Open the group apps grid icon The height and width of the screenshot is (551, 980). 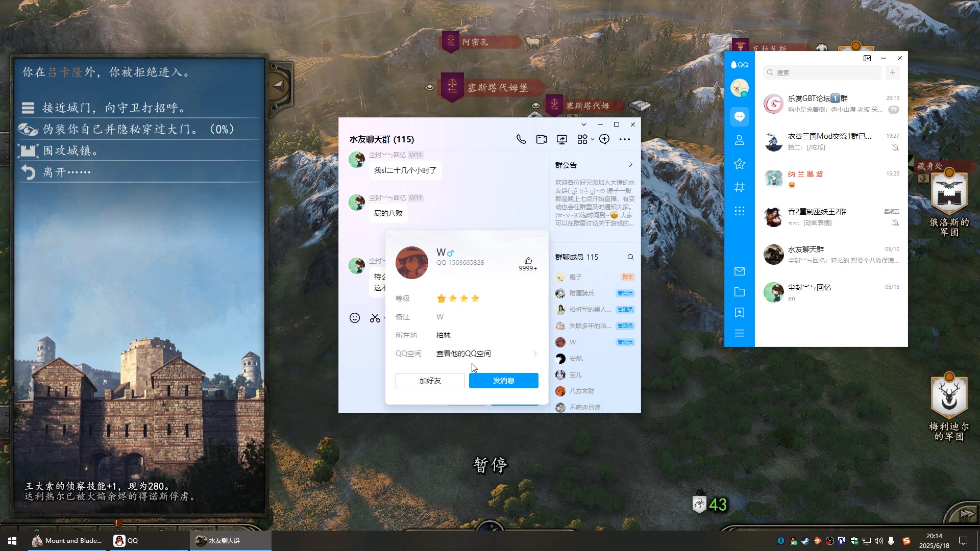(582, 139)
